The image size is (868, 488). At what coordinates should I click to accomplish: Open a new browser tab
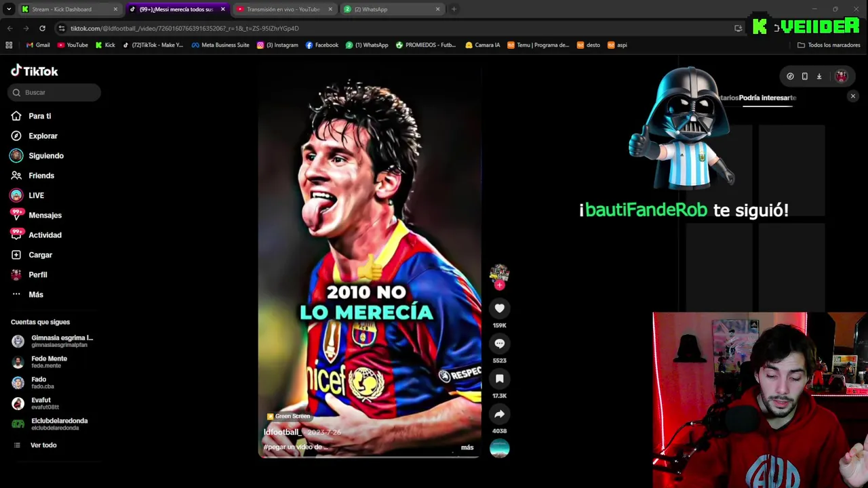pyautogui.click(x=454, y=9)
